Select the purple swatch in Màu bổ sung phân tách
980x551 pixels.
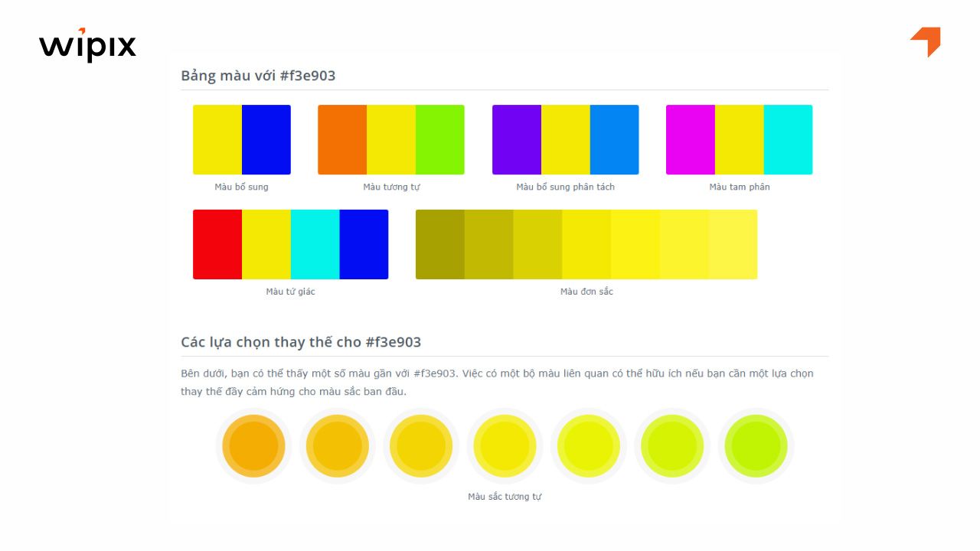(x=517, y=139)
